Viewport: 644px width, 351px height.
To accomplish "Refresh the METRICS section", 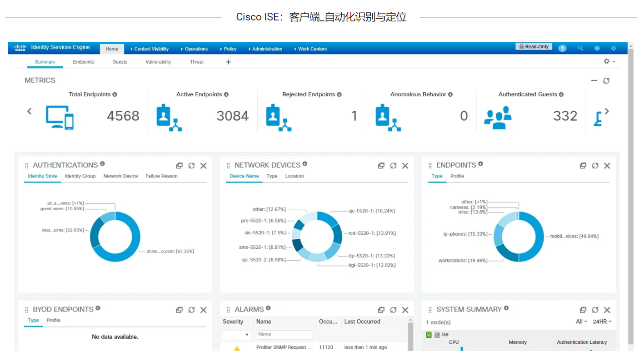I will (x=606, y=80).
